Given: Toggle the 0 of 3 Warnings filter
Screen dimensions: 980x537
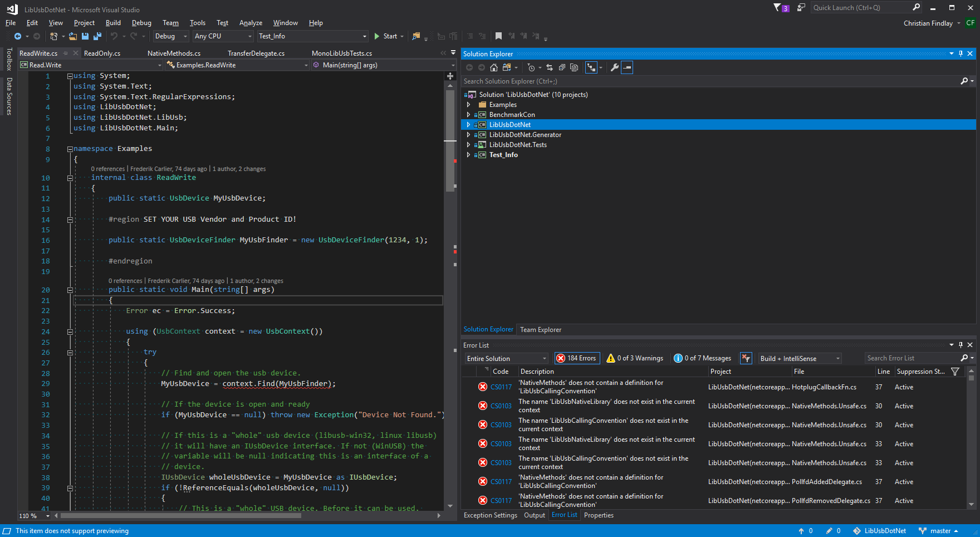Looking at the screenshot, I should tap(635, 358).
